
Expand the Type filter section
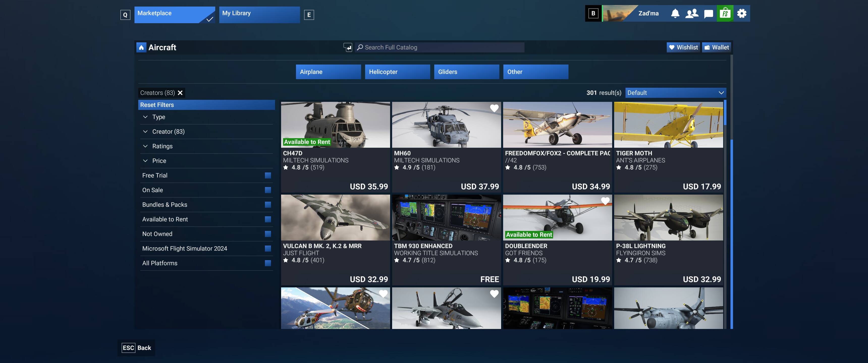pos(158,117)
